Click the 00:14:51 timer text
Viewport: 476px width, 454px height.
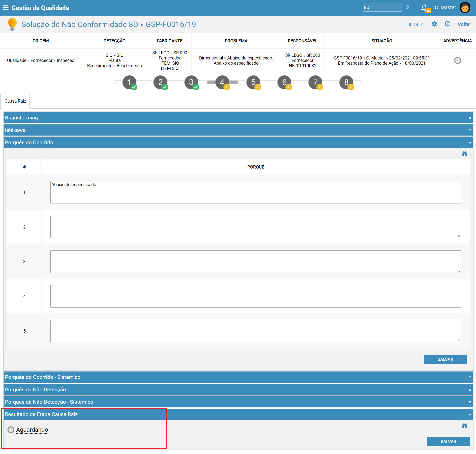tap(416, 24)
